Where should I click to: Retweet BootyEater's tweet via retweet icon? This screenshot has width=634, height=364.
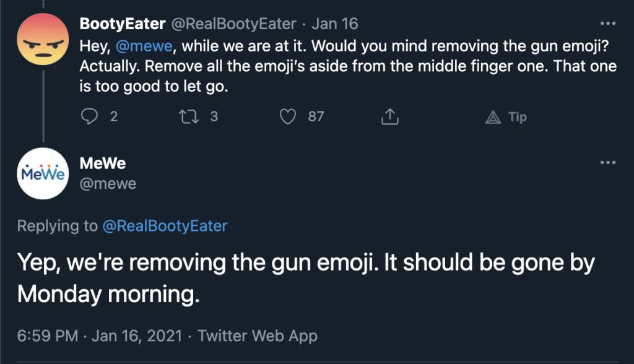189,117
